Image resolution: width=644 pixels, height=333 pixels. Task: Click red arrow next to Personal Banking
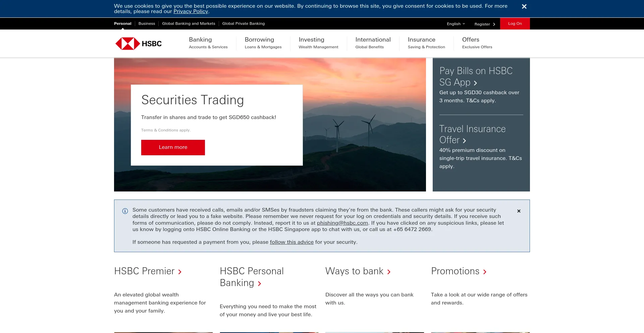[259, 284]
